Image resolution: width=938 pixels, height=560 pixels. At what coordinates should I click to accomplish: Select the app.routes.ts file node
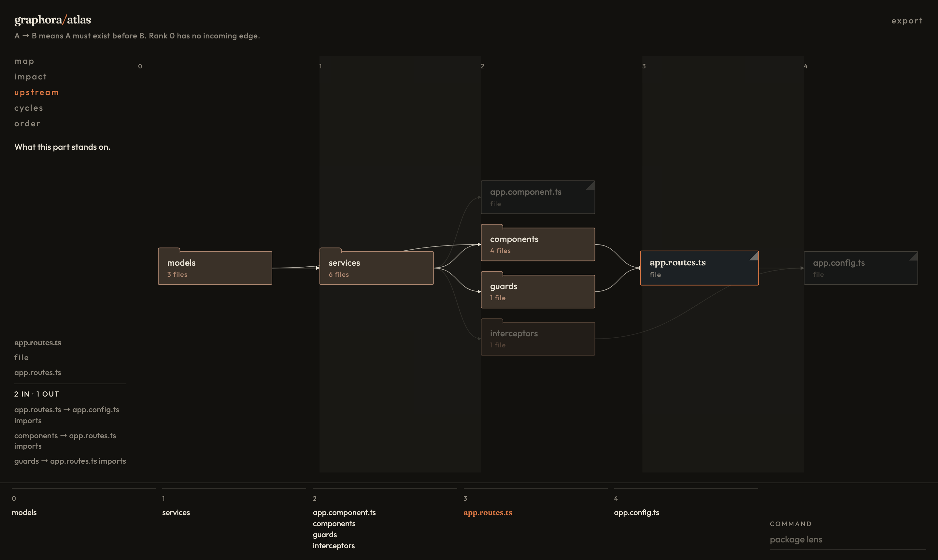(700, 268)
